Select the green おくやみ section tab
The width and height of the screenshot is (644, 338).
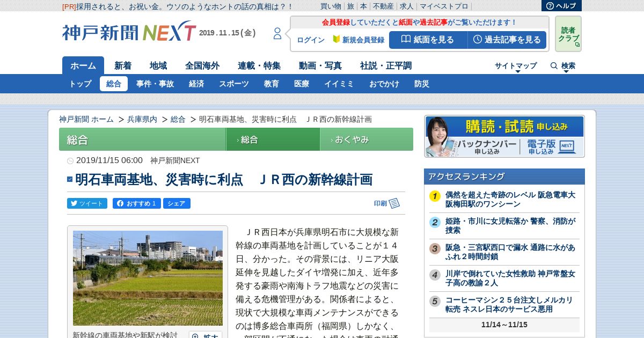(367, 139)
